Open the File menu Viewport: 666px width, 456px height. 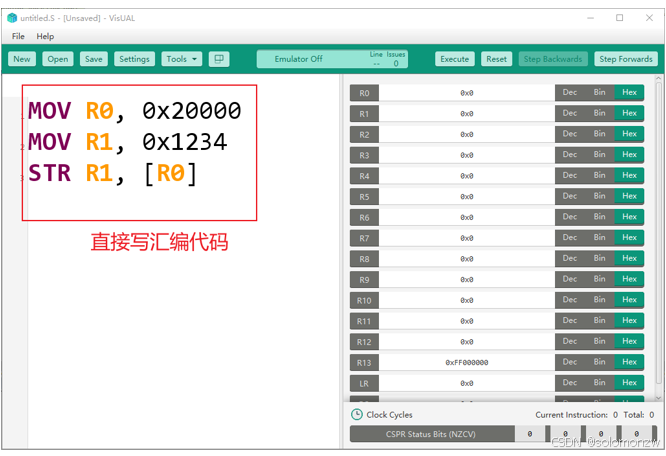[18, 36]
